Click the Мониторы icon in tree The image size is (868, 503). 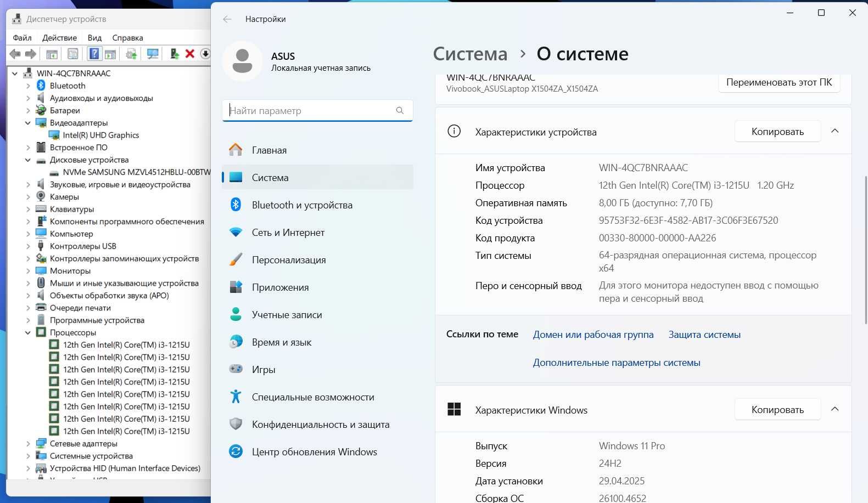[41, 271]
